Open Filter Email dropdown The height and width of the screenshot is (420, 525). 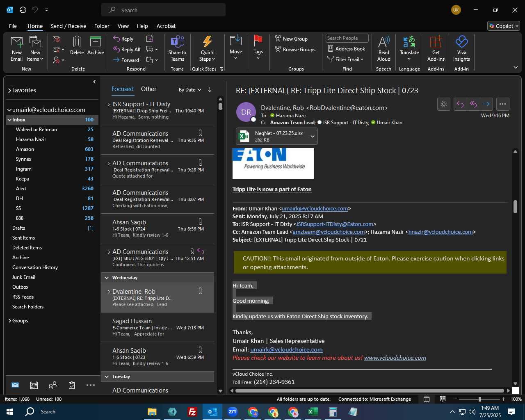pyautogui.click(x=345, y=59)
